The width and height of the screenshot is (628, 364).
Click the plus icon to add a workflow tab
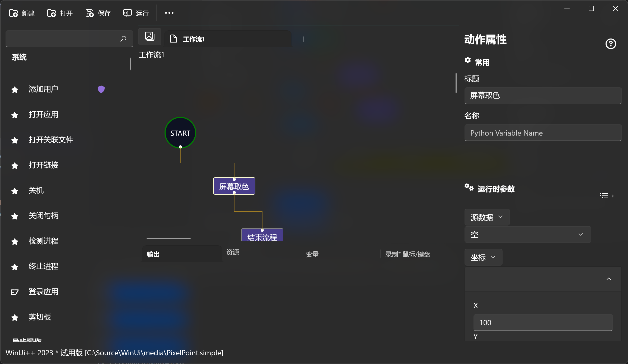click(303, 39)
